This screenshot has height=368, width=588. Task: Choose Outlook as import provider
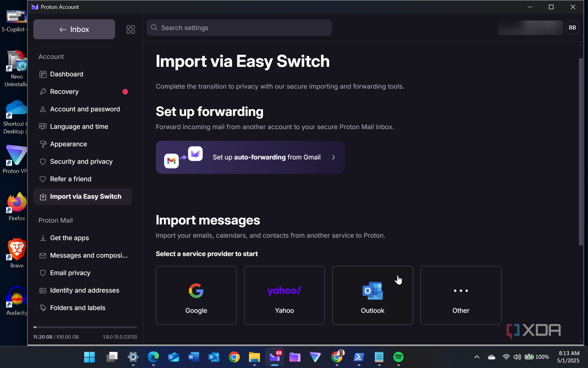[x=372, y=295]
